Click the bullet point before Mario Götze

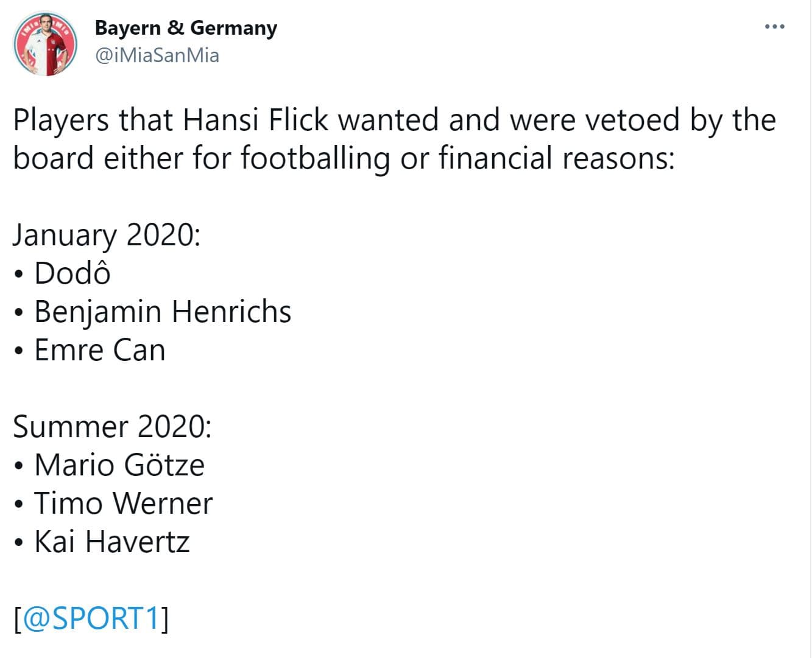coord(19,467)
